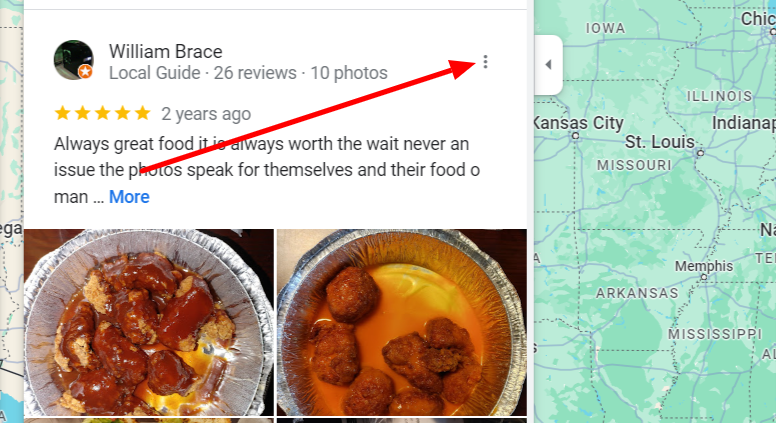
Task: Expand review text via More link
Action: coord(129,197)
